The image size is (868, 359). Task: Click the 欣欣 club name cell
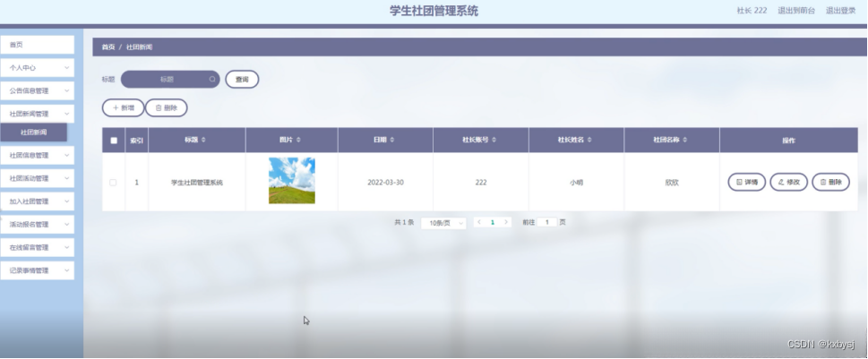672,183
